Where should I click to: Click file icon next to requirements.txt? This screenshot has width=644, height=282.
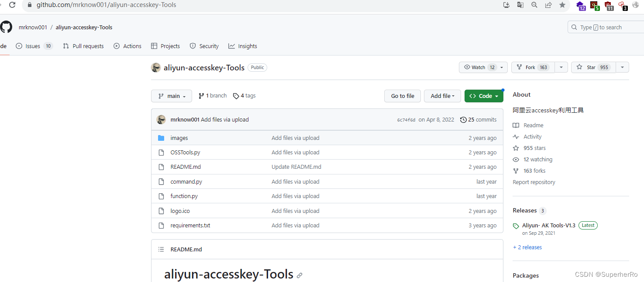161,226
